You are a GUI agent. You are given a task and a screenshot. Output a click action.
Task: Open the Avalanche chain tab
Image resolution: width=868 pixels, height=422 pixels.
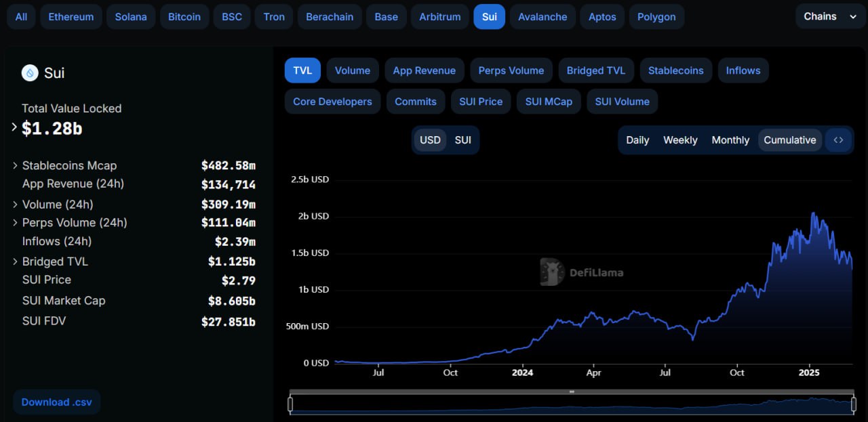[x=542, y=17]
